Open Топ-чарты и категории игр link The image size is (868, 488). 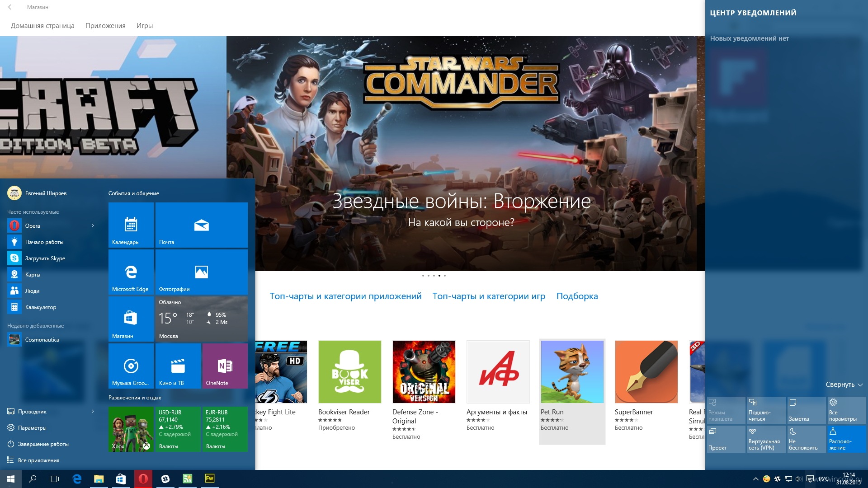(x=489, y=296)
